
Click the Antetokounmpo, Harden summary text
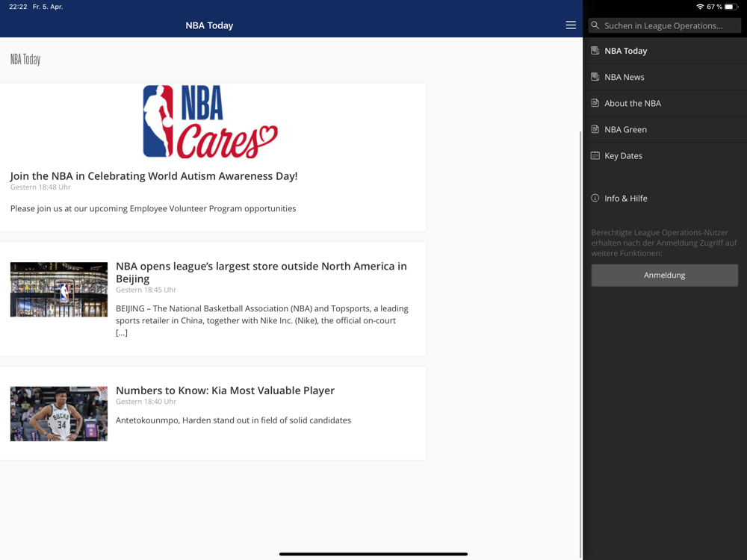(233, 420)
